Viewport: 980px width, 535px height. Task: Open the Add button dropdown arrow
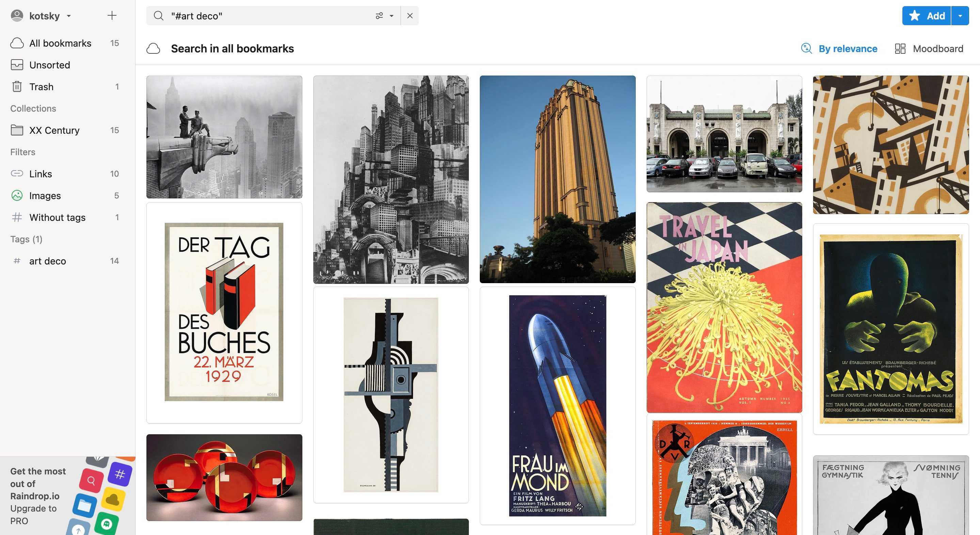(960, 16)
